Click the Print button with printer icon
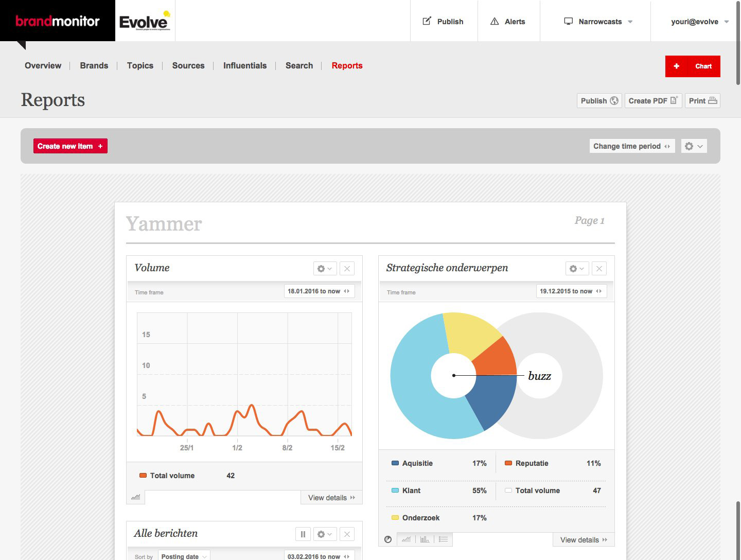Screen dimensions: 741x560 [702, 101]
